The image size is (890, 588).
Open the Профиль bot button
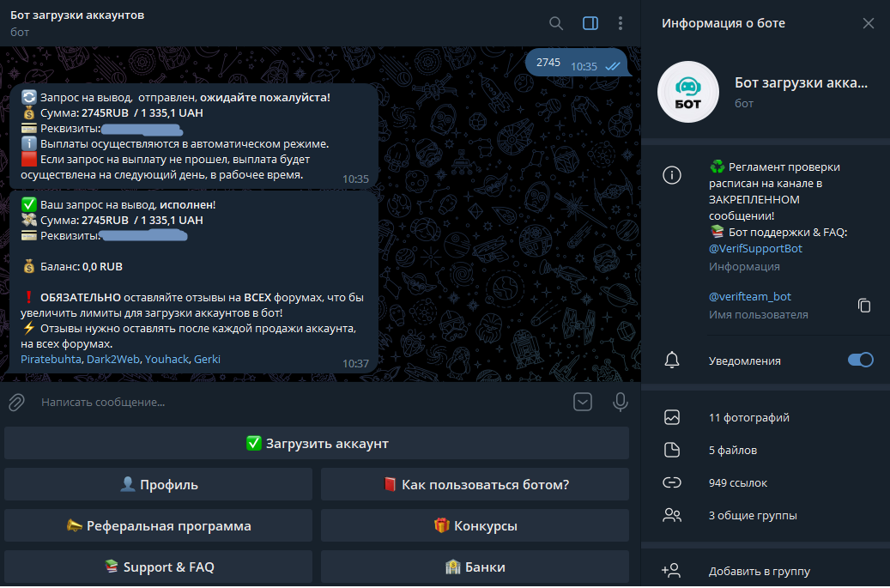159,485
